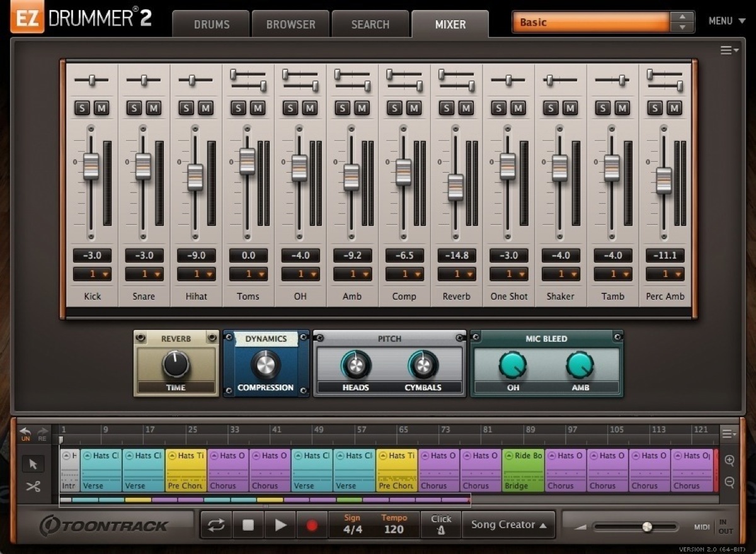Toggle the Click metronome

coord(441,524)
